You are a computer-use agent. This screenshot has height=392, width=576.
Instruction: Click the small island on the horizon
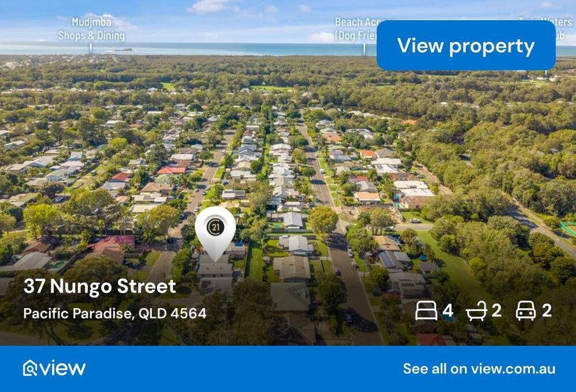coord(123,50)
